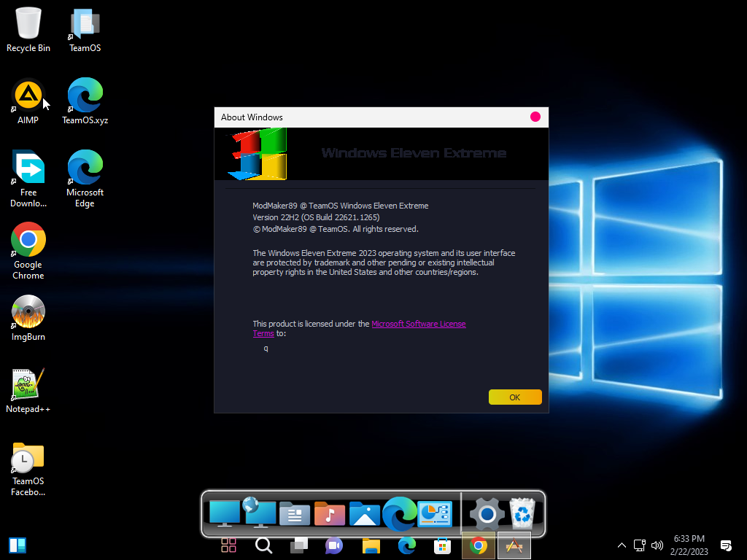Viewport: 747px width, 560px height.
Task: Open taskbar Search magnifier
Action: click(264, 545)
